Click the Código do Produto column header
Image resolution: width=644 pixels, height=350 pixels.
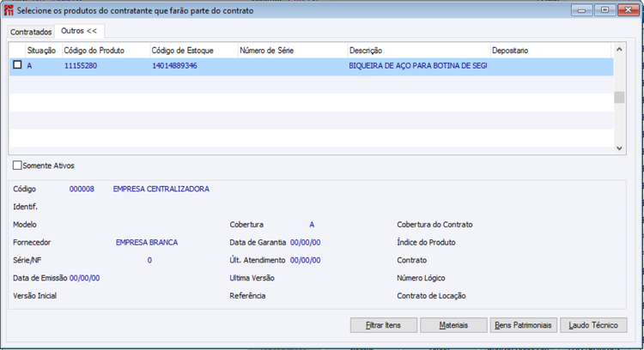pyautogui.click(x=106, y=51)
